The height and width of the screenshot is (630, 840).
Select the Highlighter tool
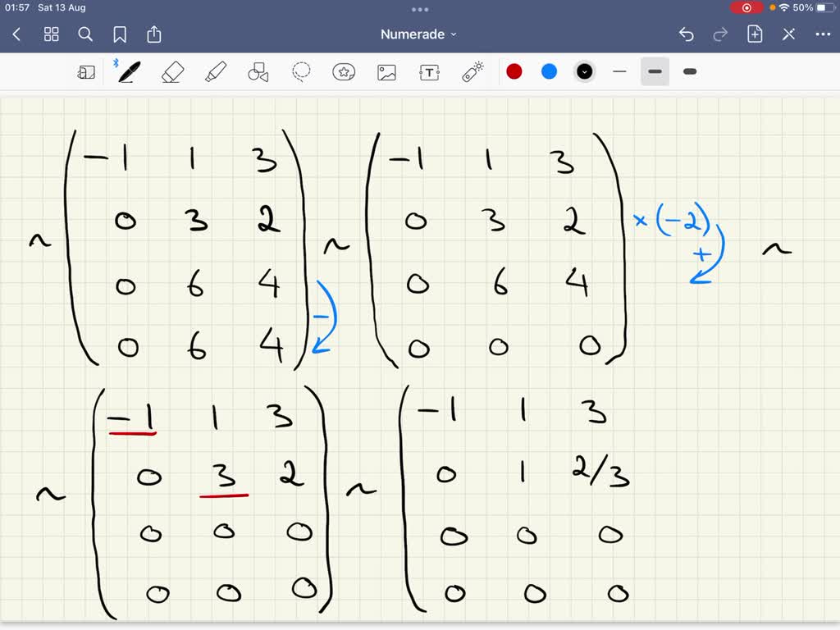tap(216, 72)
